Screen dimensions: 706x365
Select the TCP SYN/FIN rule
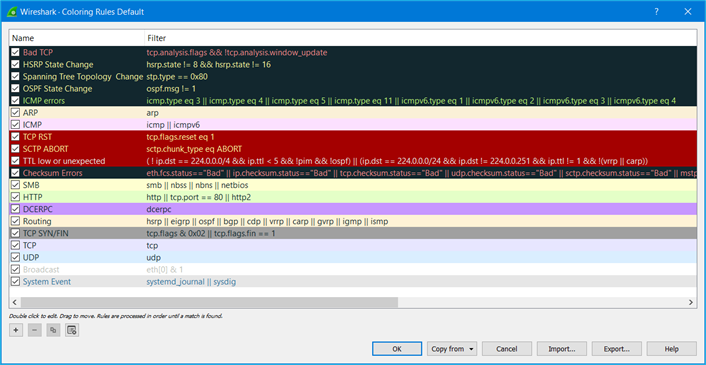[x=45, y=234]
